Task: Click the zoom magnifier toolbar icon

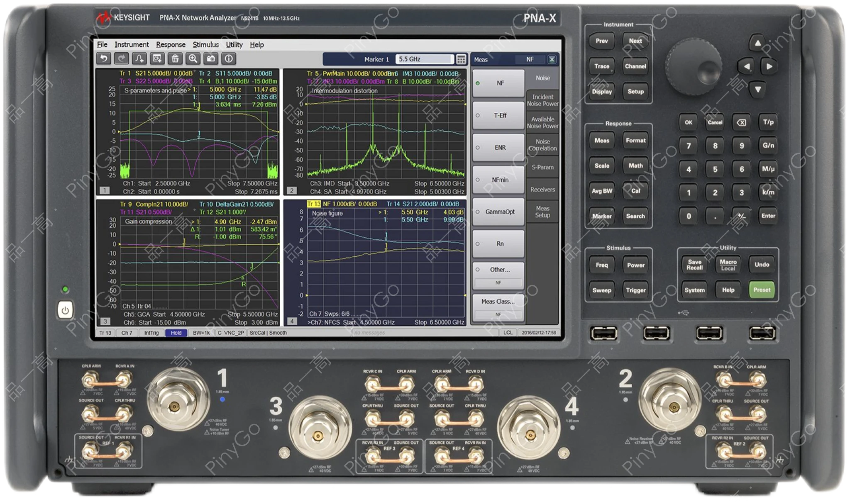Action: tap(193, 58)
